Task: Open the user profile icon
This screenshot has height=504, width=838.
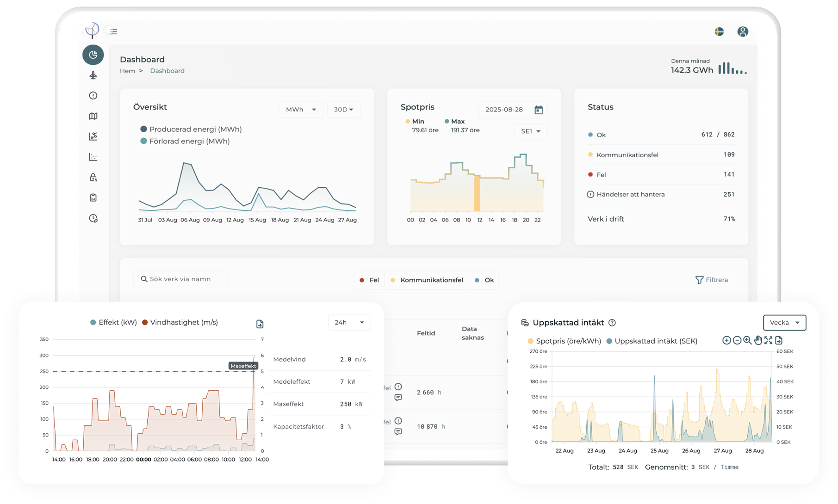Action: (x=742, y=31)
